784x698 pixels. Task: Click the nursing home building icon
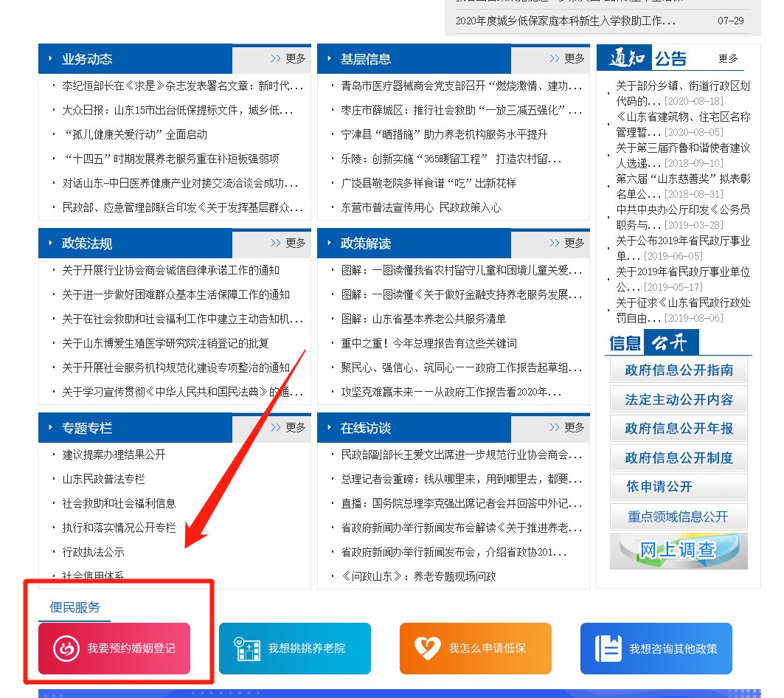pyautogui.click(x=247, y=649)
